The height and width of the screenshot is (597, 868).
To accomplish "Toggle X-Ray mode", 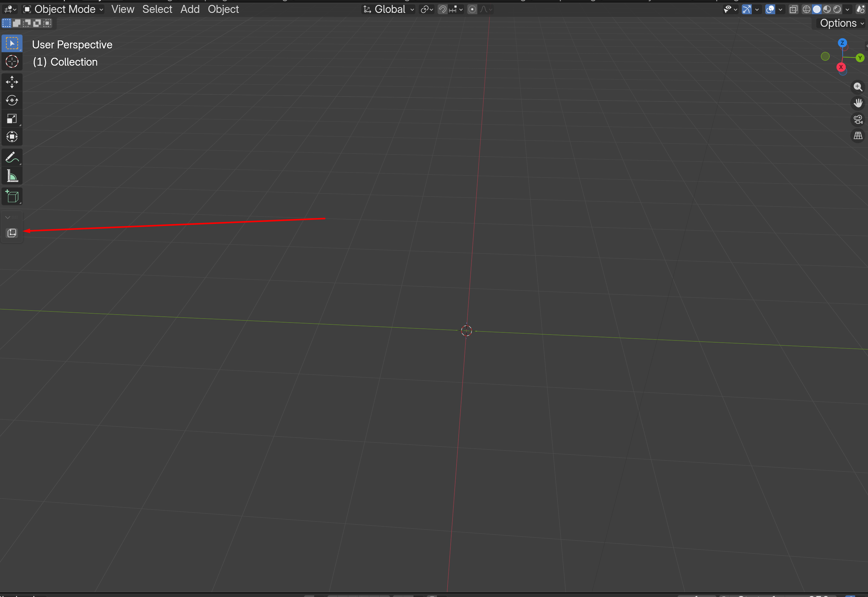I will pyautogui.click(x=793, y=9).
